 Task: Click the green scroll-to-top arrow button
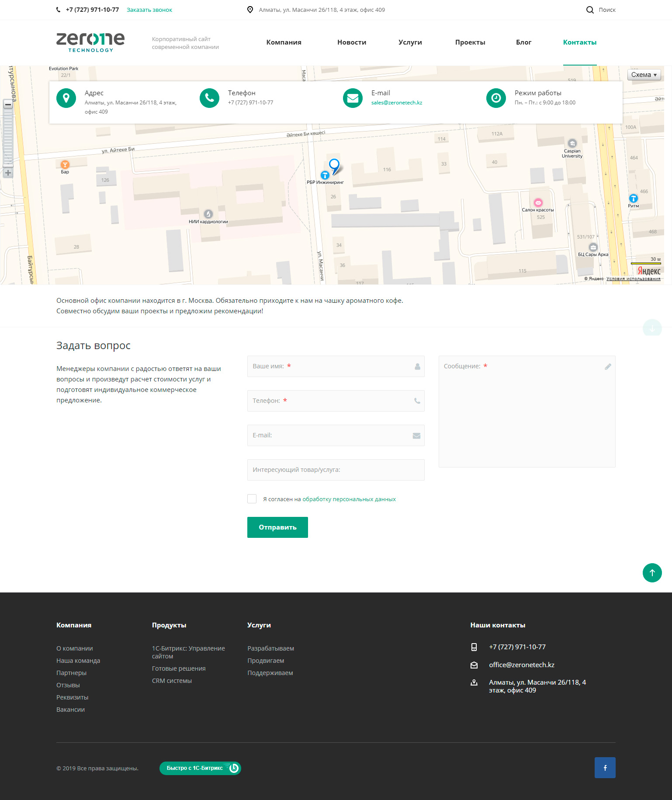pyautogui.click(x=652, y=573)
